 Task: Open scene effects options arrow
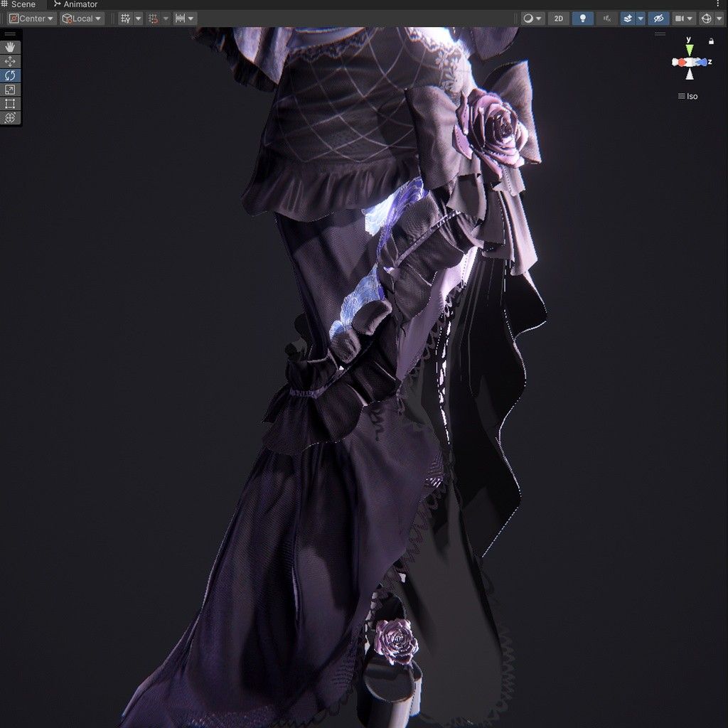tap(641, 18)
